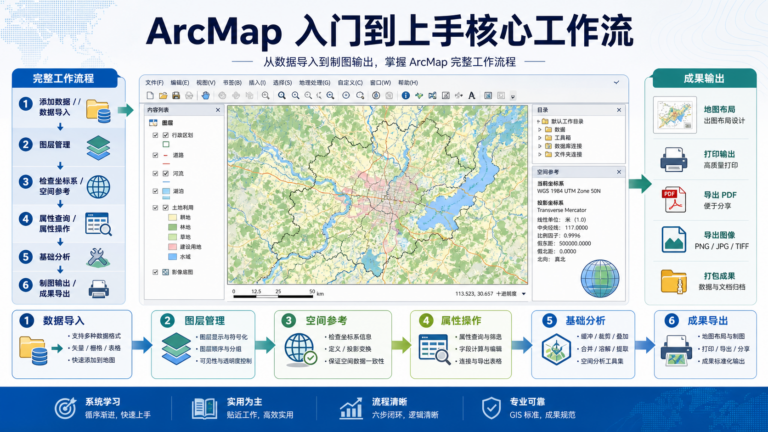Expand the 数据库连接 node in 目录

coord(540,146)
